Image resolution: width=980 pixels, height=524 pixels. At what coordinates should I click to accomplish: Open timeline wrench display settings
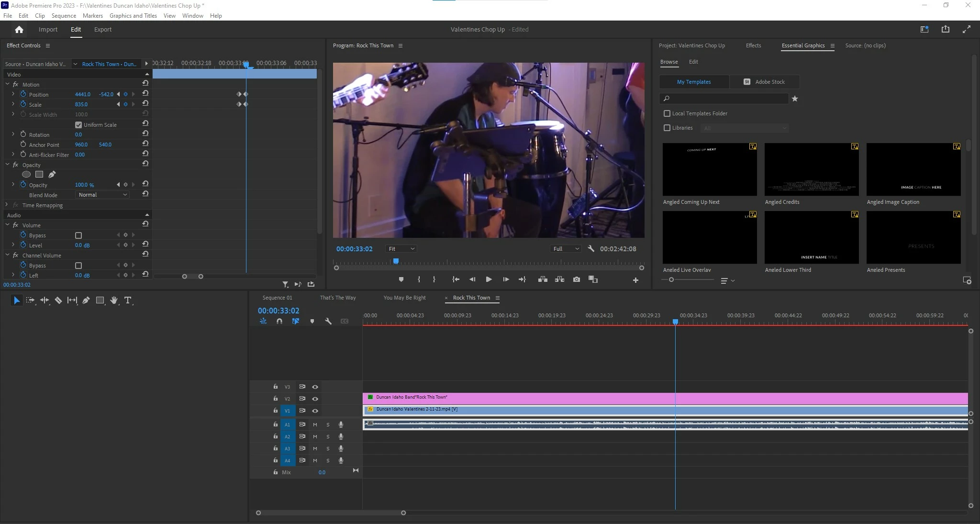click(x=328, y=322)
